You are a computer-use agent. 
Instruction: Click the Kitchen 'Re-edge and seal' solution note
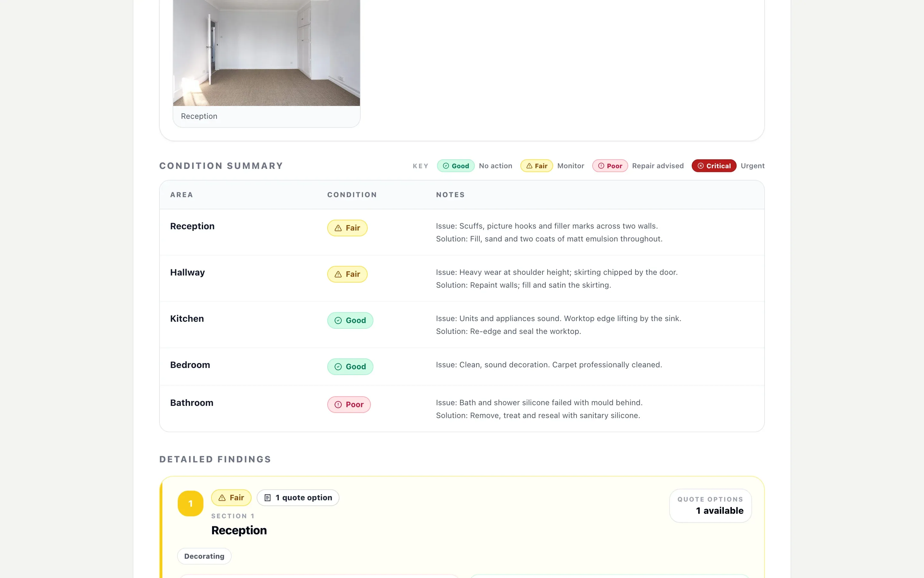[509, 331]
